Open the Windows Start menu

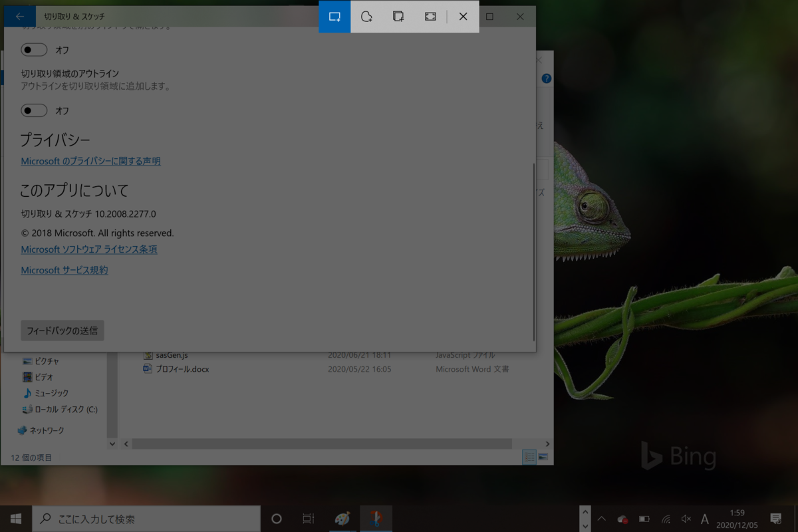click(16, 519)
